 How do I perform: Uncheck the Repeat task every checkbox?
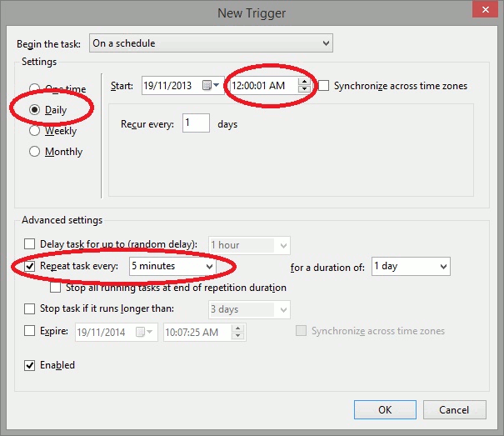coord(31,267)
